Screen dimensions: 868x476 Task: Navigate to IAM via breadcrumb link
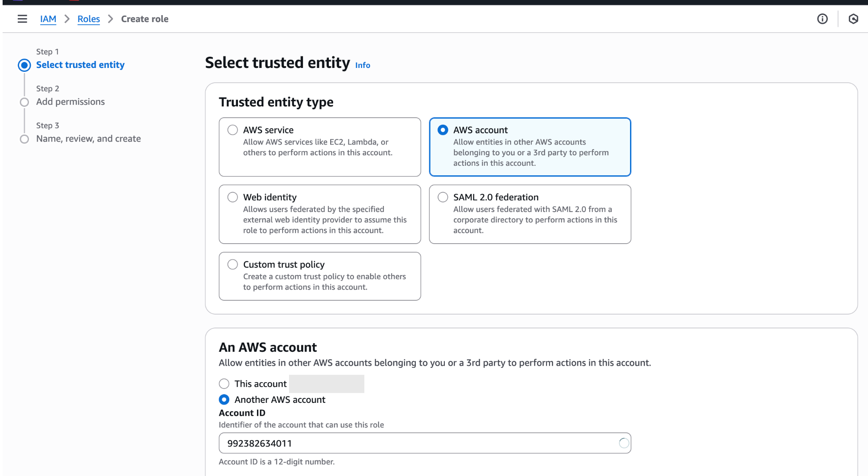[48, 19]
